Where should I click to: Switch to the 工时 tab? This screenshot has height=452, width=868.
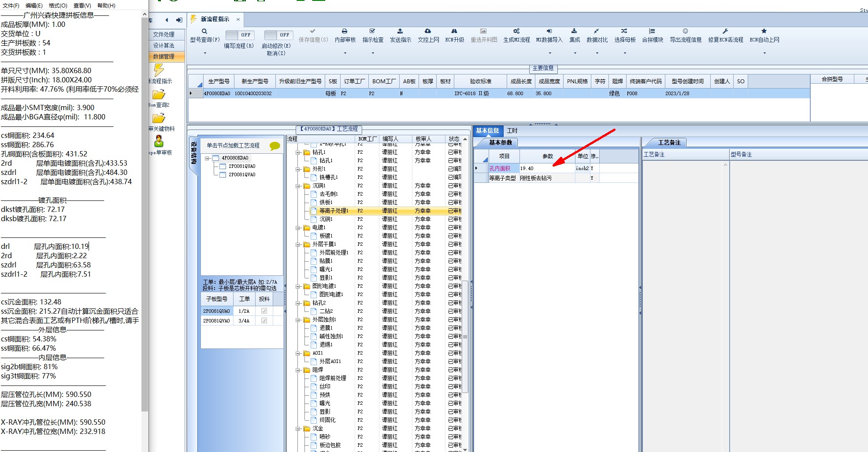click(x=512, y=131)
